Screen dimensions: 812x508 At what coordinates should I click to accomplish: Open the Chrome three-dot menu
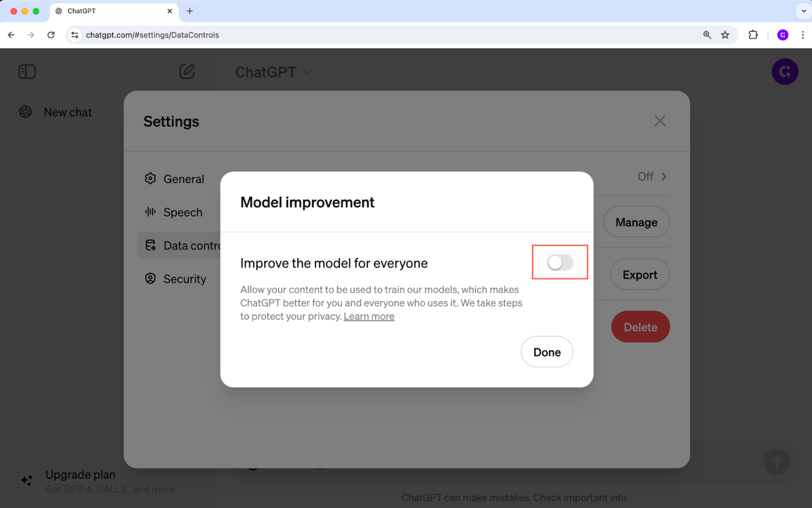click(803, 35)
